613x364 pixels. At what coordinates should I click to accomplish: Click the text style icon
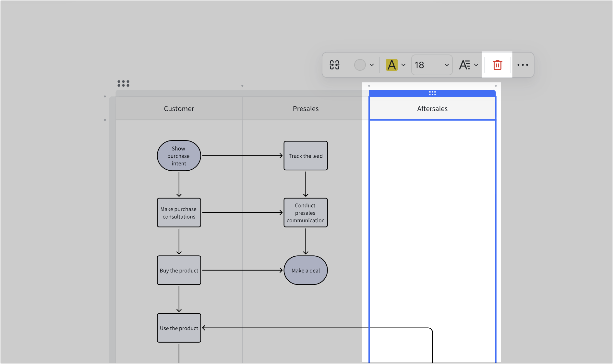465,65
